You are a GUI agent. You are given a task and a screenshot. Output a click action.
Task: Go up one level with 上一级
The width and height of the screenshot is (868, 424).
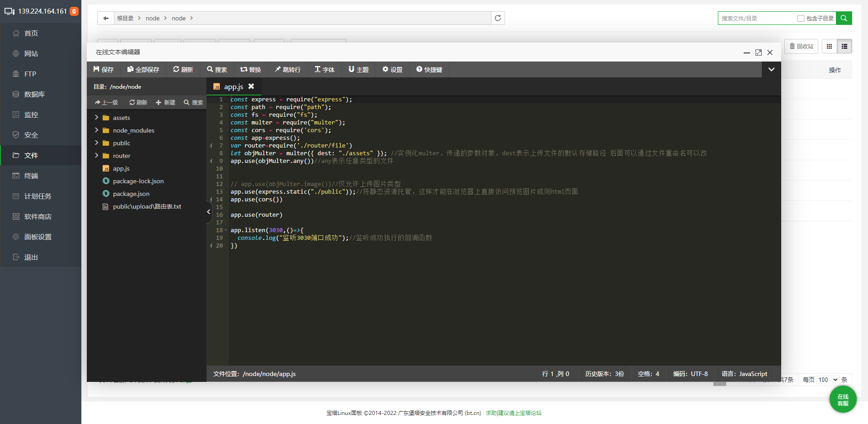[x=106, y=102]
